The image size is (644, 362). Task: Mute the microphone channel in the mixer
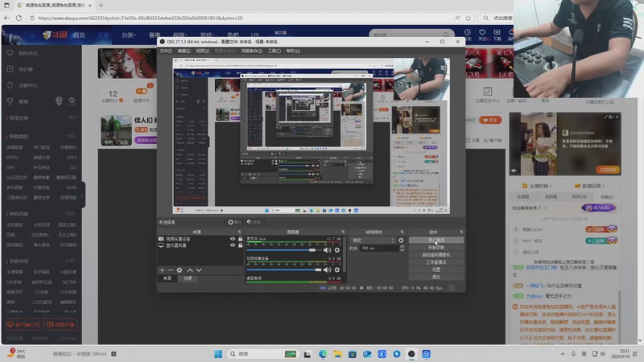[x=328, y=250]
